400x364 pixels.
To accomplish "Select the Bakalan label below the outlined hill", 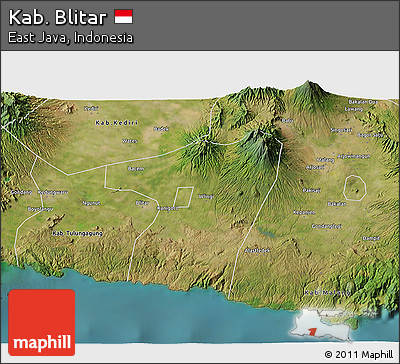I will (x=337, y=203).
